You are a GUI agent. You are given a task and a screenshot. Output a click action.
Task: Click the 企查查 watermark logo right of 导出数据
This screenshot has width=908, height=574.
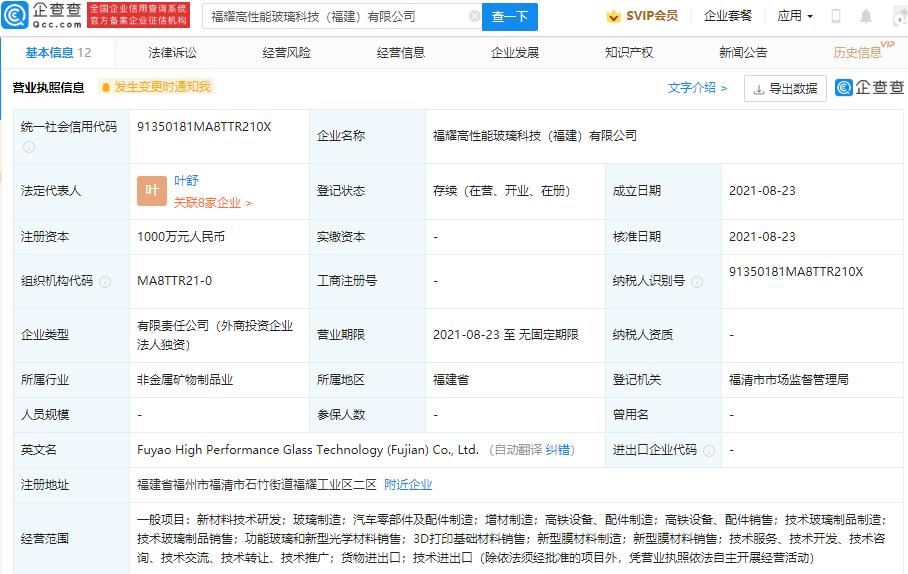pos(870,87)
